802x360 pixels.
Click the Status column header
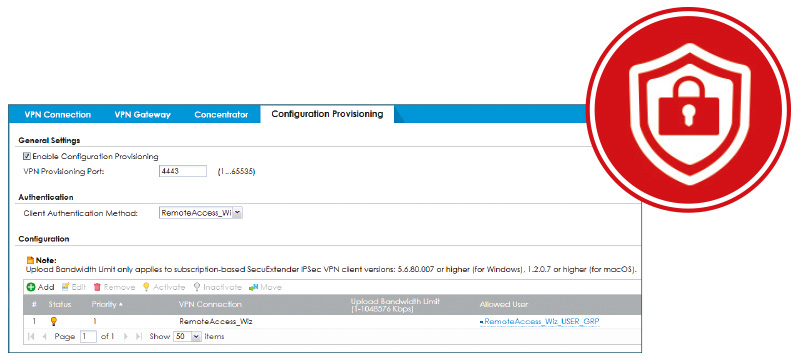pyautogui.click(x=60, y=304)
